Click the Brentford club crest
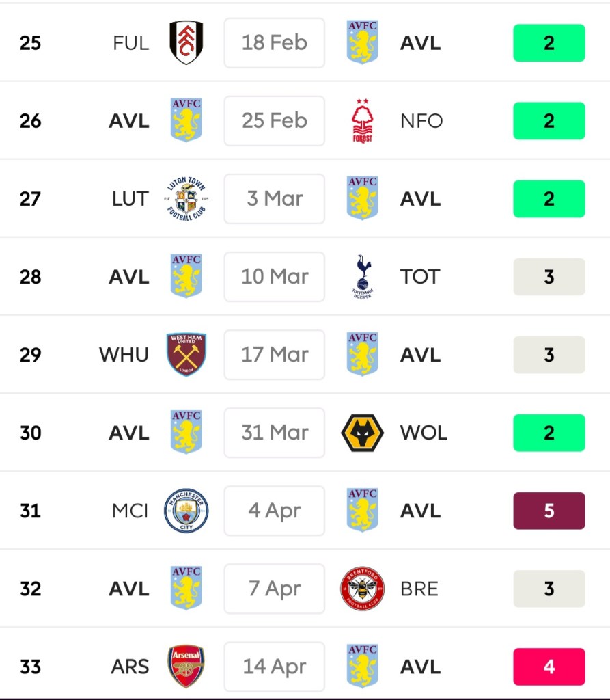This screenshot has width=610, height=700. coord(362,589)
